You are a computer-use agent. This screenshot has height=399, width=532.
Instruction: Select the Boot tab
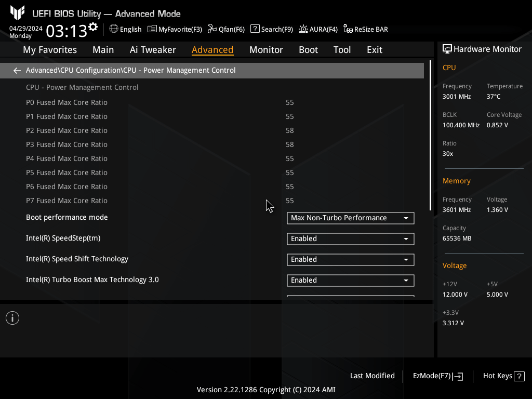[308, 50]
